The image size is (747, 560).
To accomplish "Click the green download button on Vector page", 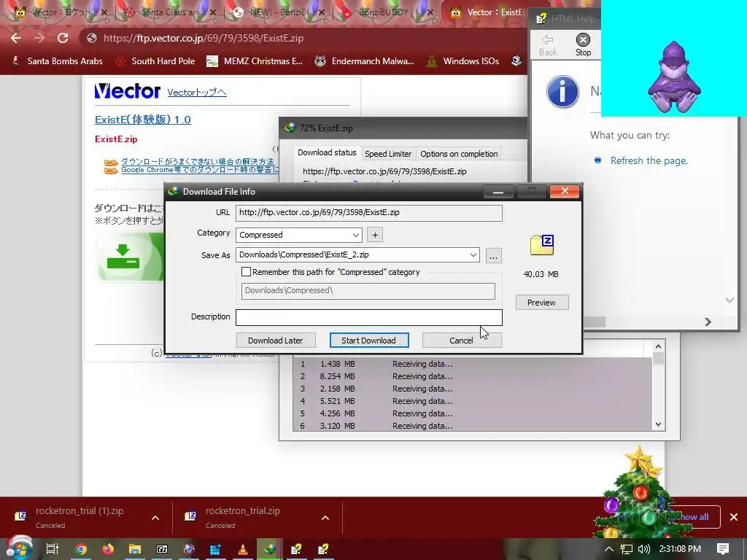I will point(130,257).
